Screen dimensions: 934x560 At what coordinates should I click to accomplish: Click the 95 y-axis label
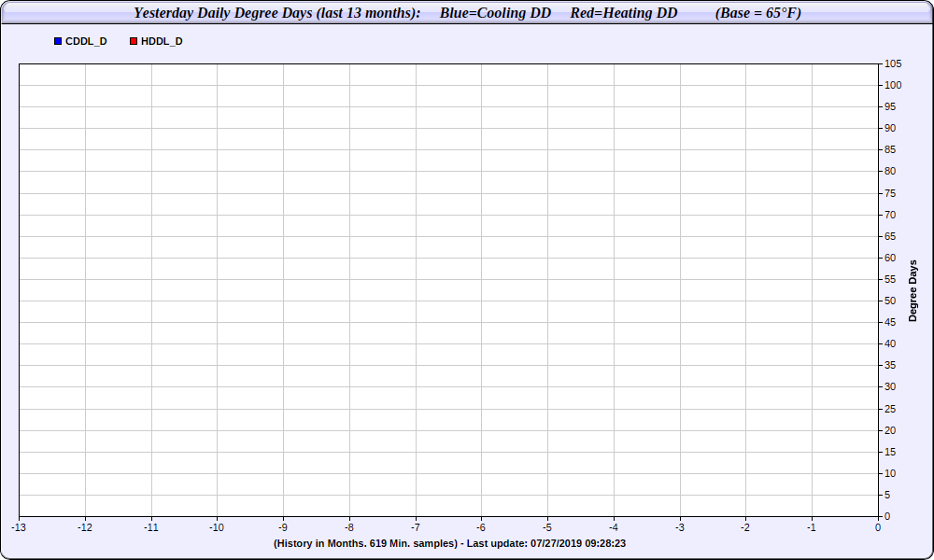890,106
